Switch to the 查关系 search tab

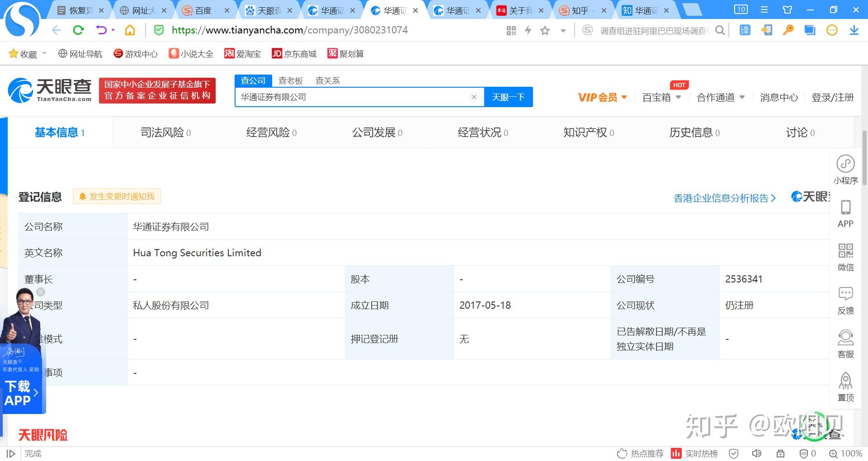[x=327, y=80]
